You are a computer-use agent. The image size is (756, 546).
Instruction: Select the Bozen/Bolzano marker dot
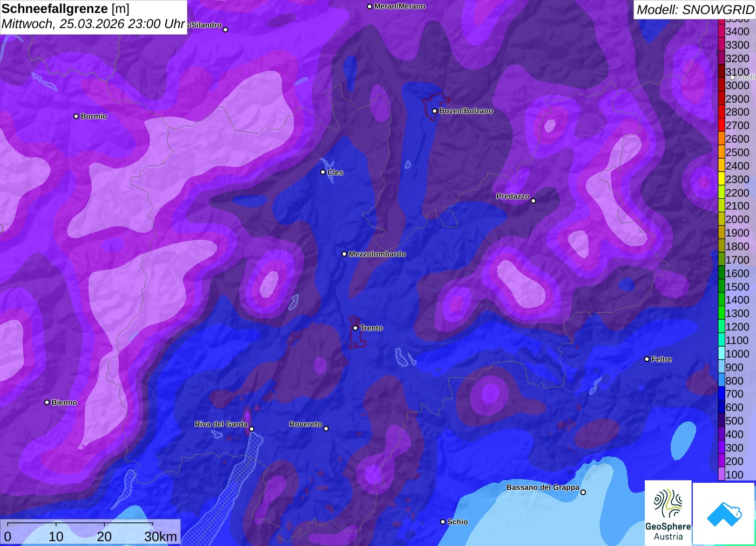[x=435, y=111]
